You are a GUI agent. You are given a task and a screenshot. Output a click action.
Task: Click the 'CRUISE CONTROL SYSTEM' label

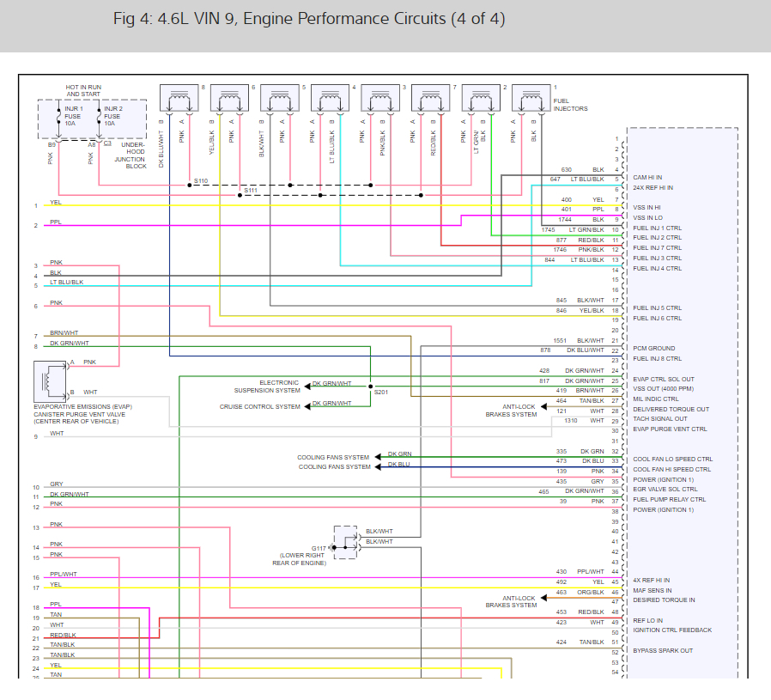259,407
